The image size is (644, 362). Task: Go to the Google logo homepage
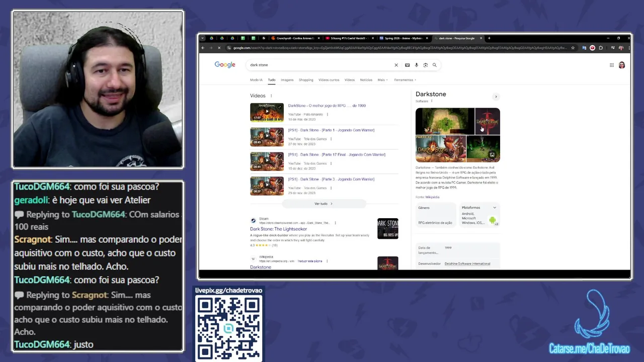tap(225, 65)
